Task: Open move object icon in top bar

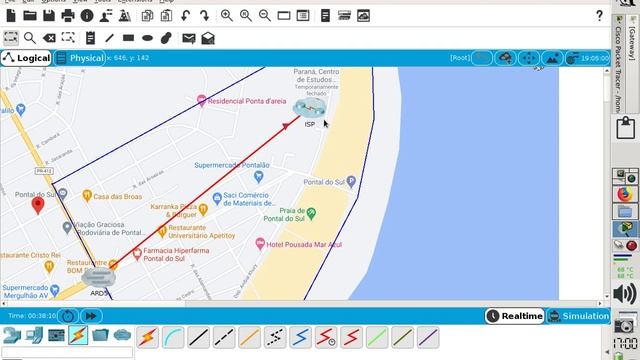Action: coord(529,58)
